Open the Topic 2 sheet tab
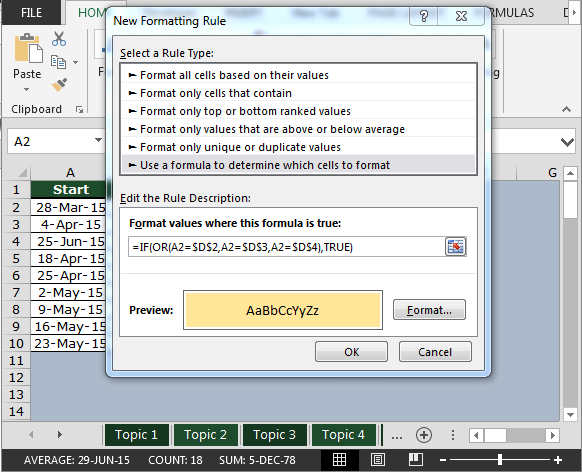This screenshot has width=582, height=472. (205, 435)
